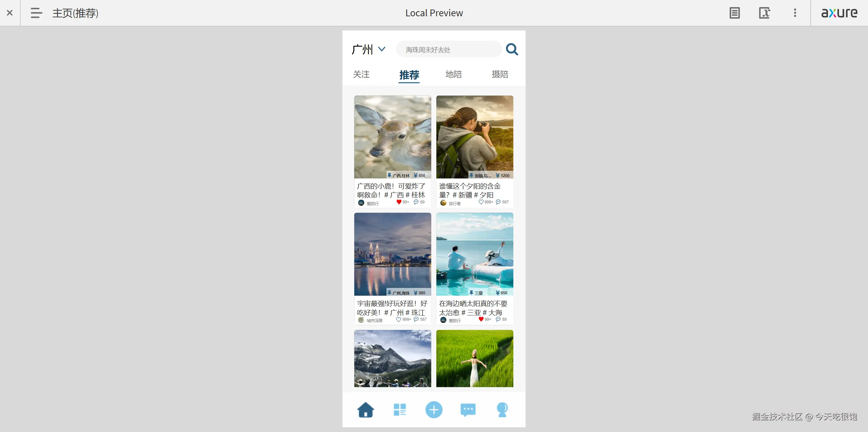Open the three-dot more options menu

[795, 13]
